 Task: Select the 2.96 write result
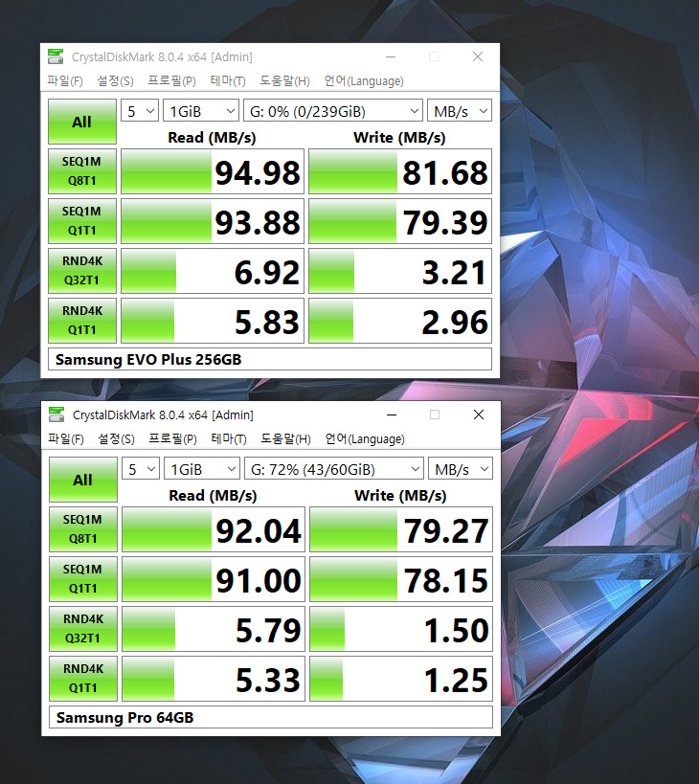coord(400,321)
